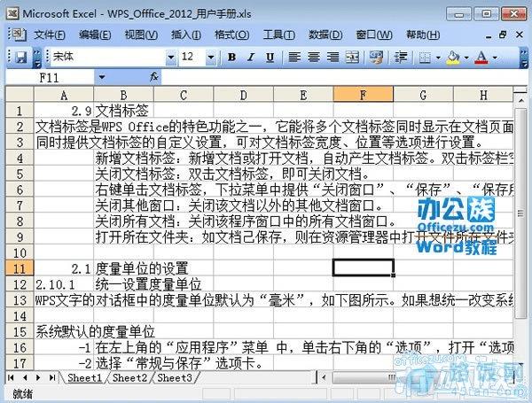Click workbook icon in menu bar
The width and height of the screenshot is (532, 403).
[x=18, y=35]
